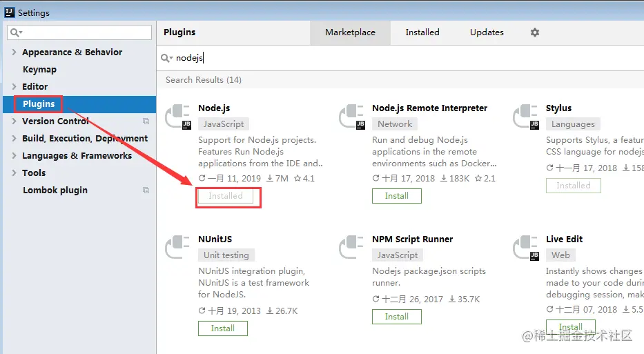The image size is (644, 354).
Task: Click the Node.js Remote Interpreter plugin icon
Action: 352,117
